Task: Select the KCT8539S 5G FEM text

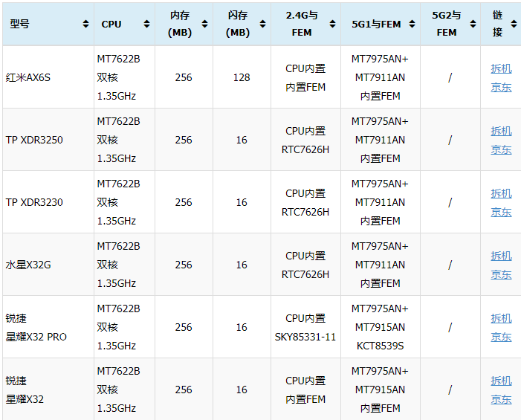Action: click(x=380, y=346)
